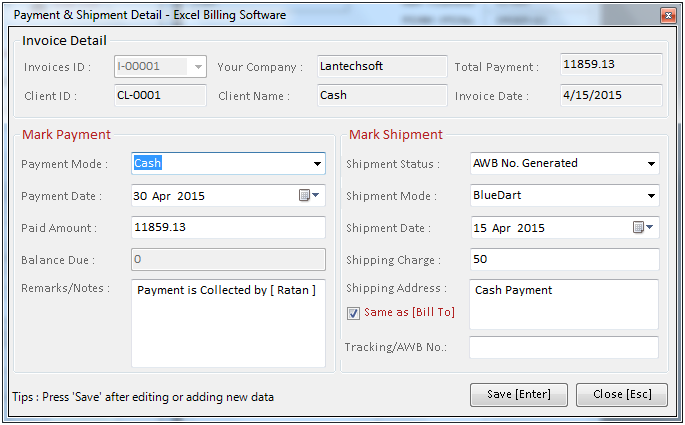The image size is (685, 425).
Task: Click the Shipping Charge field
Action: coord(564,259)
